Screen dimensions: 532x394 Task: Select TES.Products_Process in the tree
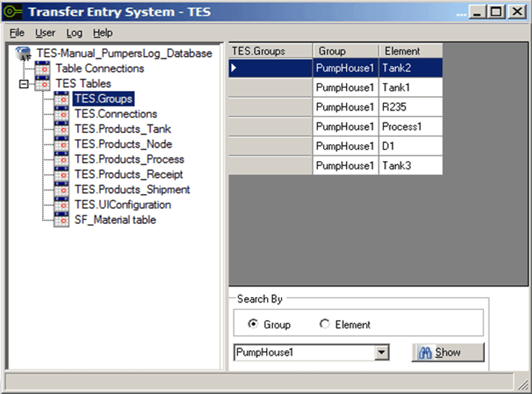click(130, 159)
